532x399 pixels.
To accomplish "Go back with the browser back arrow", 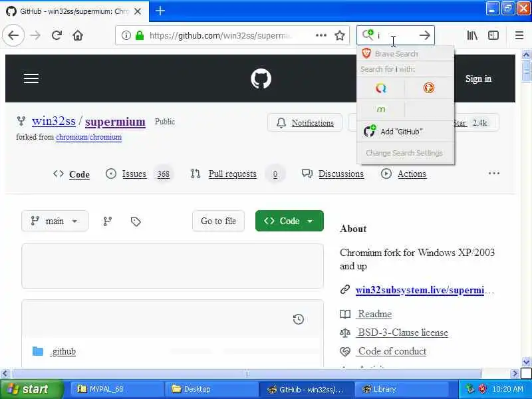I will tap(13, 35).
